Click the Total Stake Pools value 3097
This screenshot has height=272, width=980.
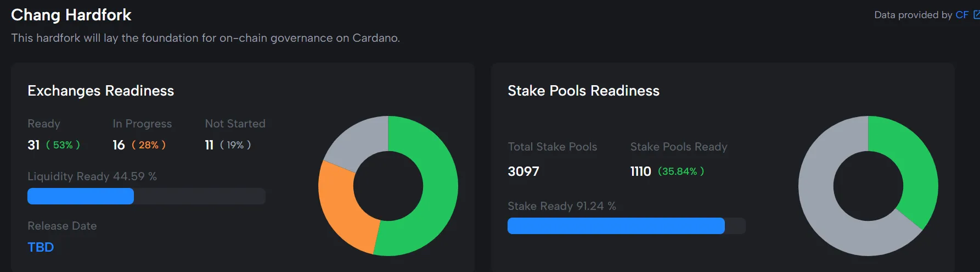523,171
